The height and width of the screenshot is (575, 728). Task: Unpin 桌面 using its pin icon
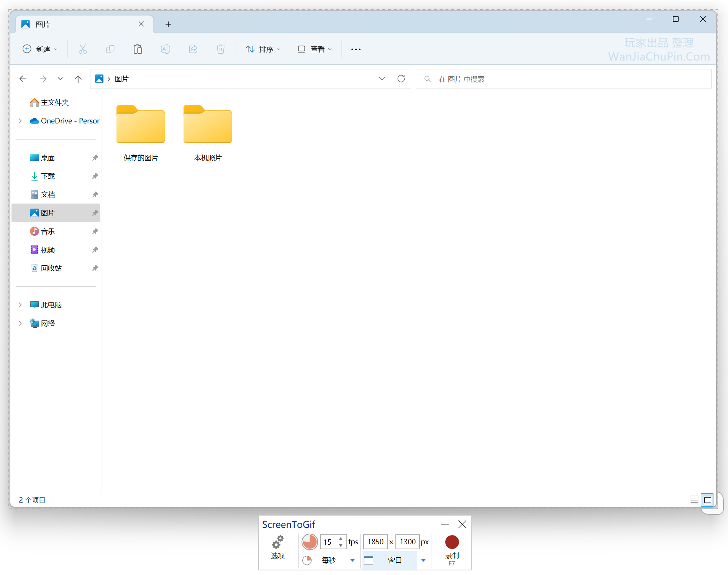pyautogui.click(x=95, y=158)
